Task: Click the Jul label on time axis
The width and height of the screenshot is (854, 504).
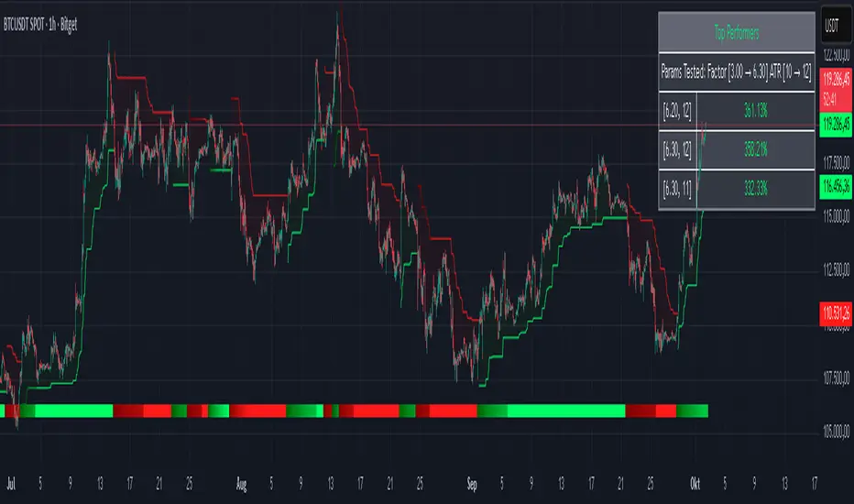Action: point(11,484)
